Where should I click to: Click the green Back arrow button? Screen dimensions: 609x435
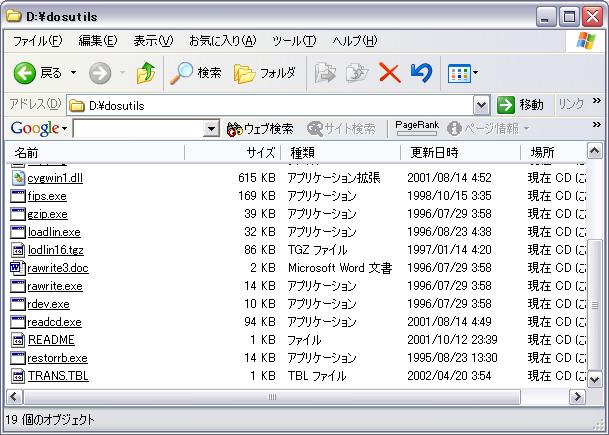tap(26, 73)
